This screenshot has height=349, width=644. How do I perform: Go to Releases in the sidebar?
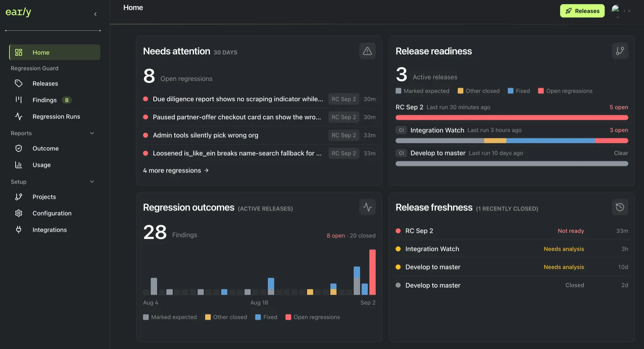[55, 83]
